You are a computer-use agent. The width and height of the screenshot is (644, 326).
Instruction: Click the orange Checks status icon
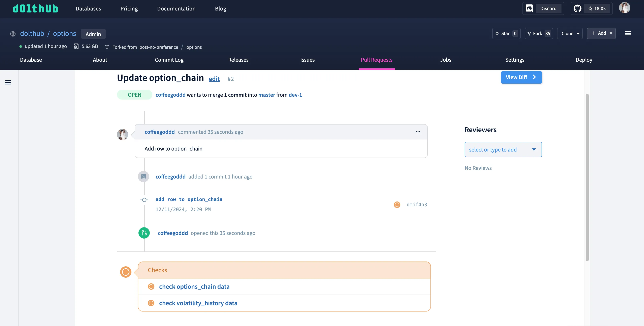126,272
